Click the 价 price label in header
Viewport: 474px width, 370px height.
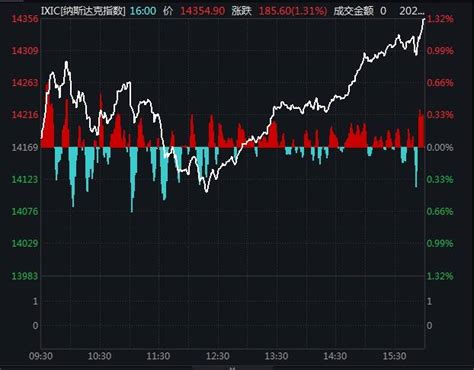[x=168, y=11]
